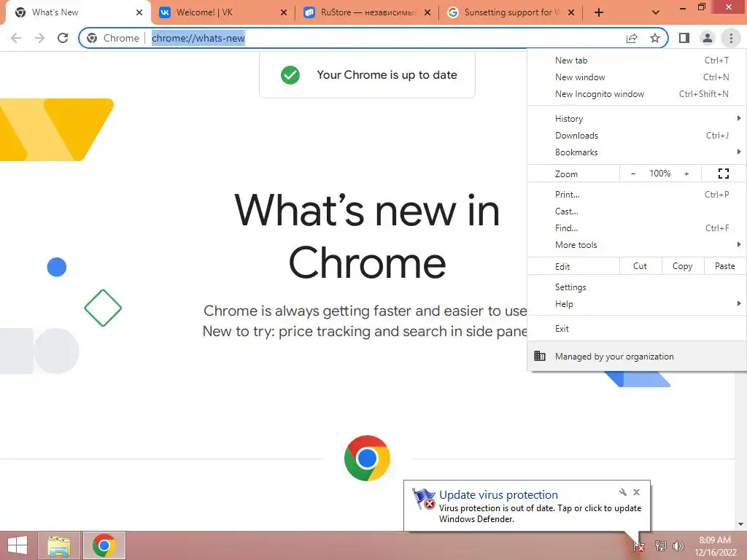Viewport: 747px width, 560px height.
Task: Reload the current page
Action: tap(63, 38)
